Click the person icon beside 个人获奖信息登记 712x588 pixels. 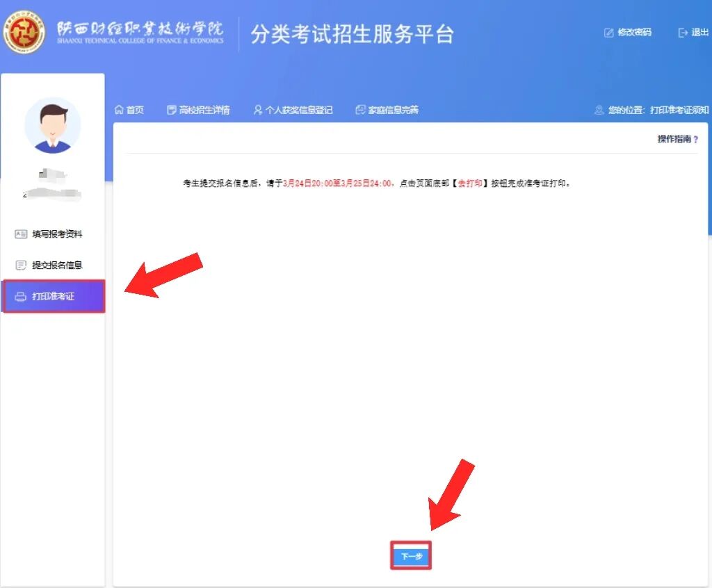[x=258, y=110]
